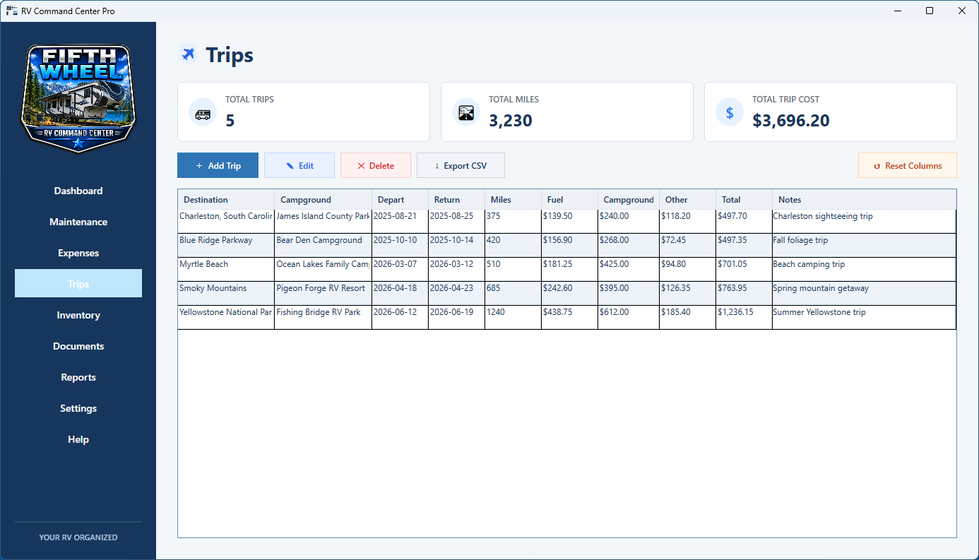979x560 pixels.
Task: Click the app icon in the title bar
Action: (x=11, y=11)
